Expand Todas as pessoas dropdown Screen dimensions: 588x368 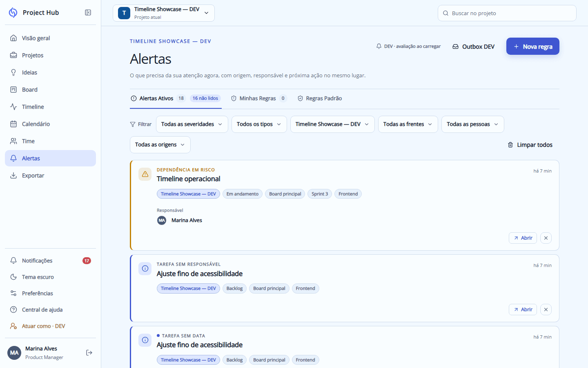click(x=473, y=124)
